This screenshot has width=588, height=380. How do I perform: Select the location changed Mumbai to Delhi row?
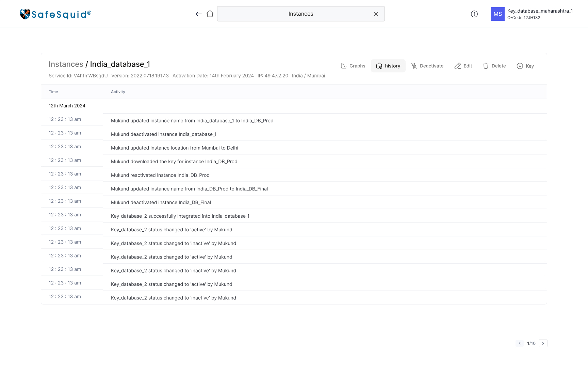coord(294,148)
